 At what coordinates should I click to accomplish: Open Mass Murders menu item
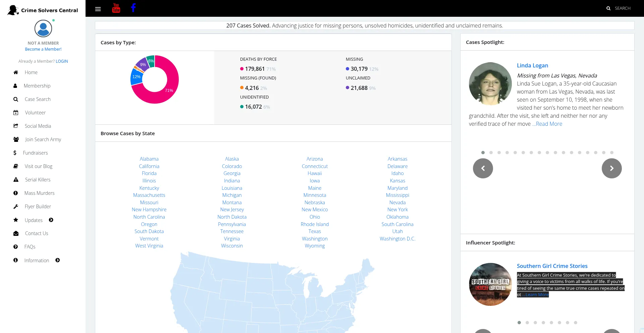[x=39, y=193]
